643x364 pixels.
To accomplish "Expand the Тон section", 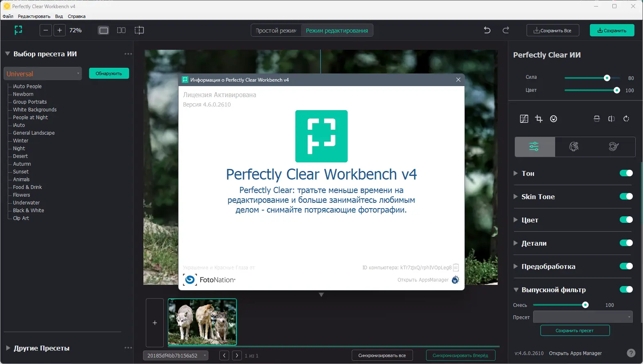I will click(516, 173).
